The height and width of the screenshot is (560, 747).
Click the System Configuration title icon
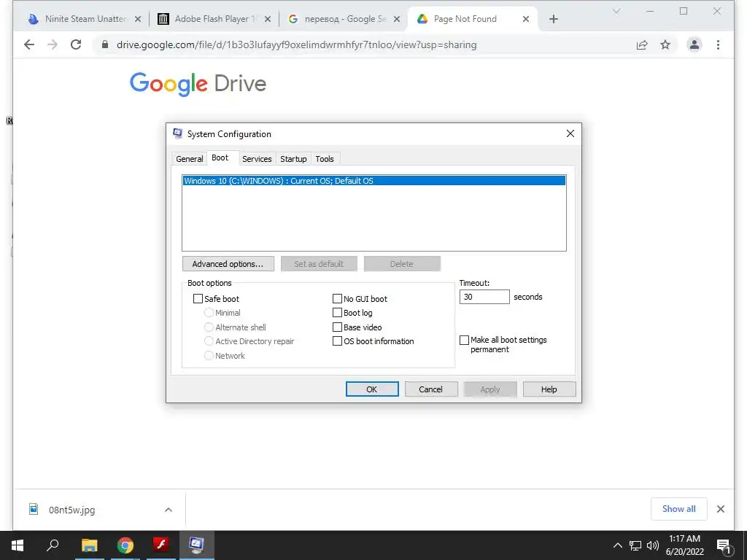point(178,134)
